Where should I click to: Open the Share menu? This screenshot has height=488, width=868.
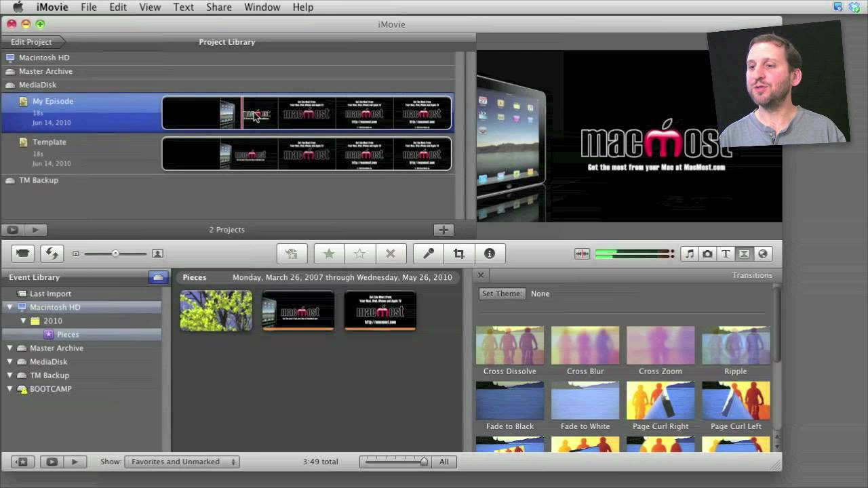click(x=219, y=7)
